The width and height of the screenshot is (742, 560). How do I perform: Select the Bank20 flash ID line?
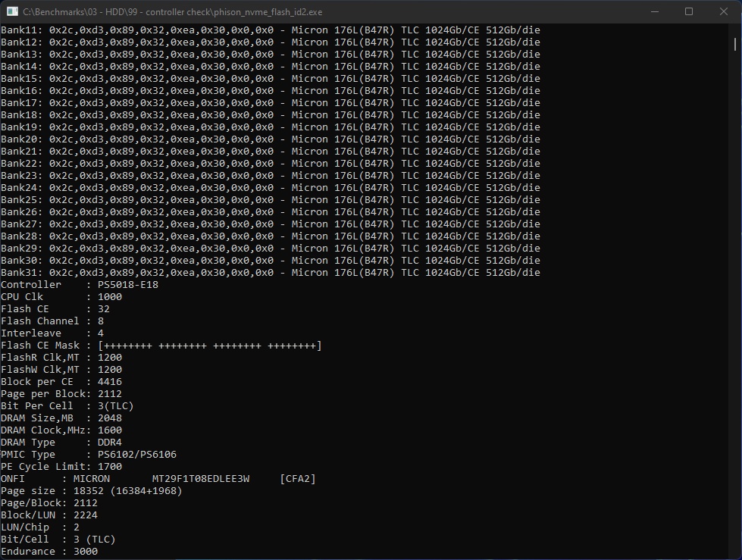tap(271, 139)
